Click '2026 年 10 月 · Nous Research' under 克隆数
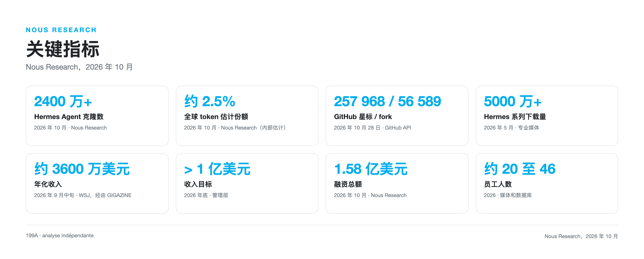This screenshot has width=644, height=259. click(70, 128)
